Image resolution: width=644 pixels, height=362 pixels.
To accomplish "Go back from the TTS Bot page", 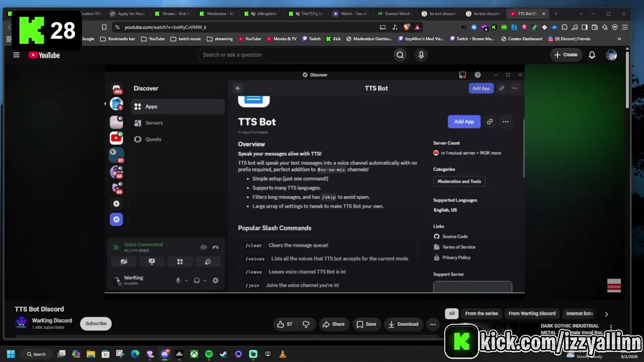I will click(238, 88).
